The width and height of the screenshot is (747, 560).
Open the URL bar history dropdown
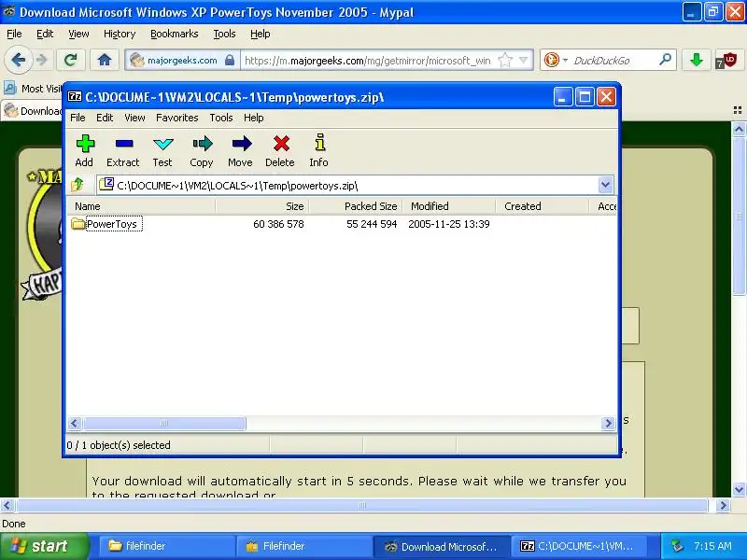pyautogui.click(x=524, y=61)
